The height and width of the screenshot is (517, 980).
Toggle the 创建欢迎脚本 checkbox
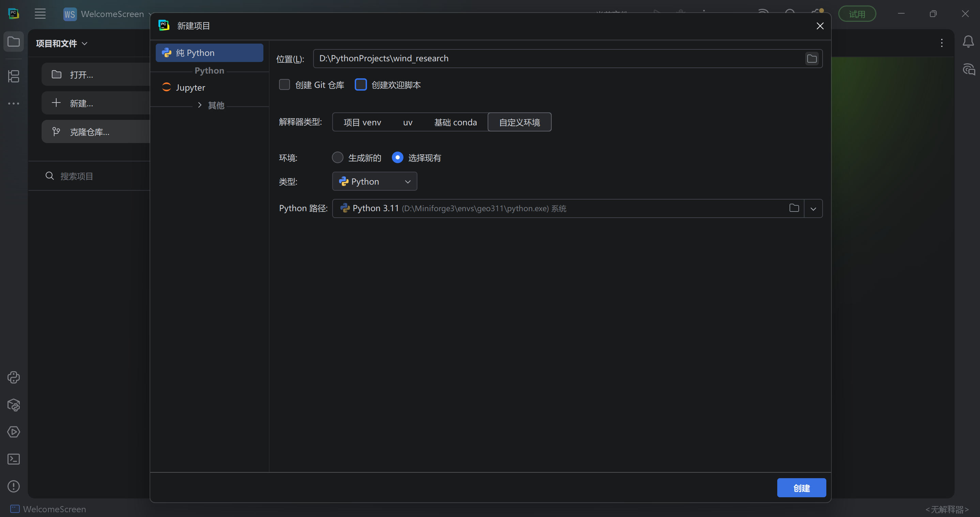(361, 84)
